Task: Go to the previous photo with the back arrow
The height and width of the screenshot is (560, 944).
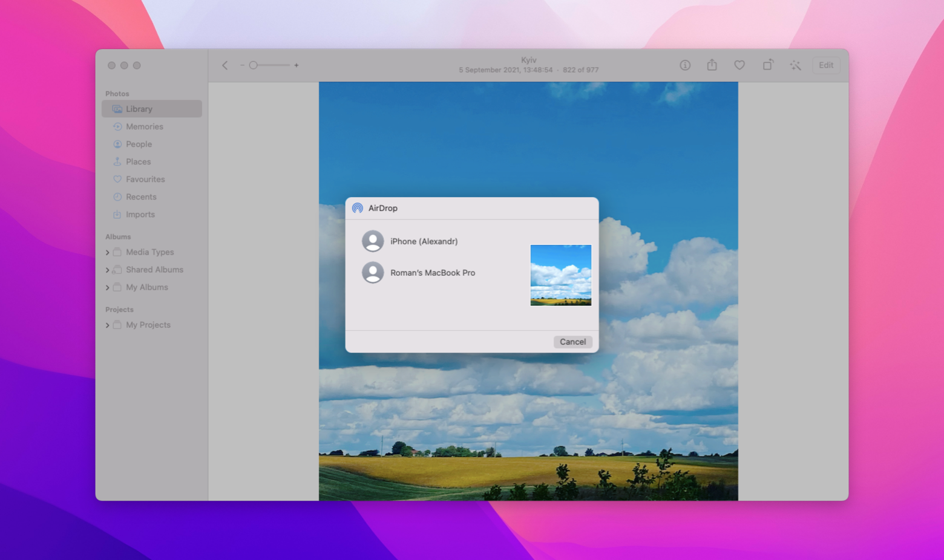Action: pyautogui.click(x=225, y=65)
